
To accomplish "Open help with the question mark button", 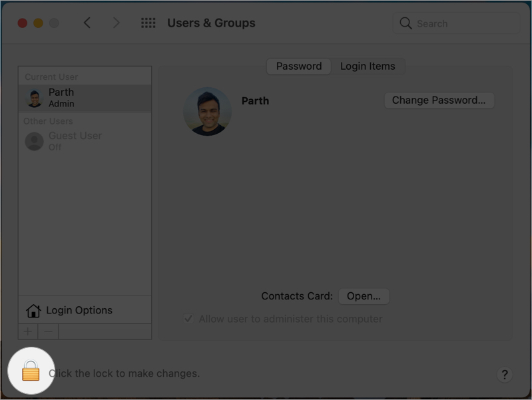I will point(505,375).
